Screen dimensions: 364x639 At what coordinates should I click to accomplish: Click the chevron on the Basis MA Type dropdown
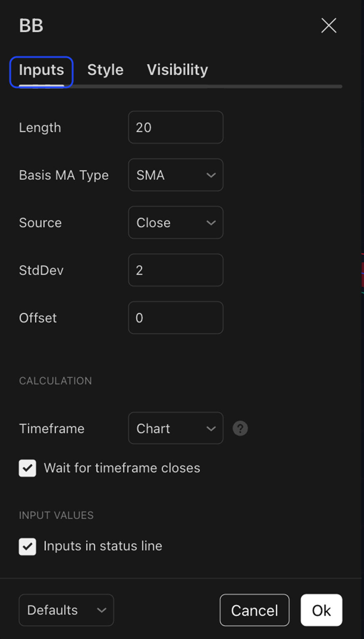point(210,175)
